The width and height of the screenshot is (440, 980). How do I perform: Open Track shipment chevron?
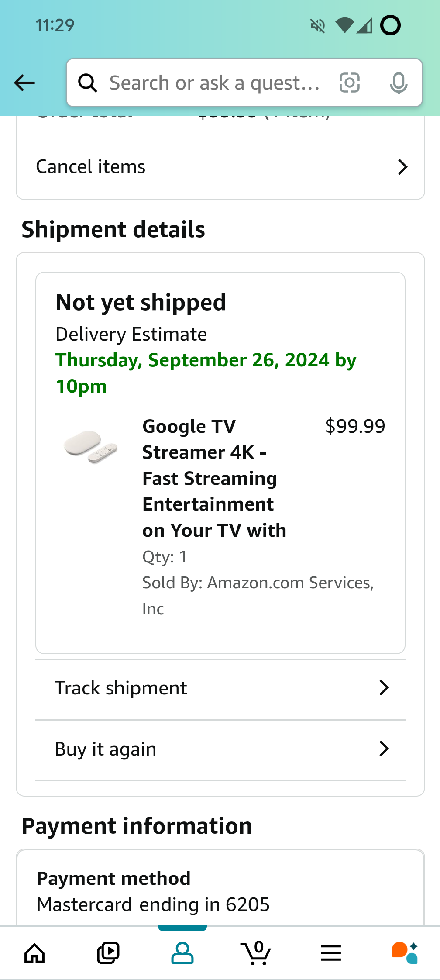tap(384, 688)
